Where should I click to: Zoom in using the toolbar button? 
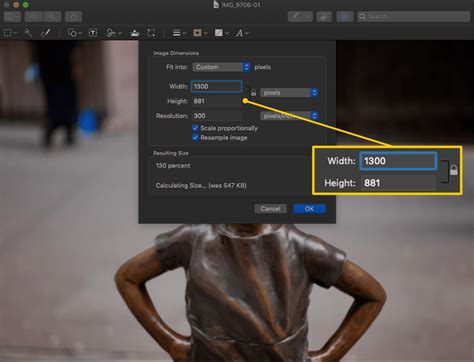(52, 16)
